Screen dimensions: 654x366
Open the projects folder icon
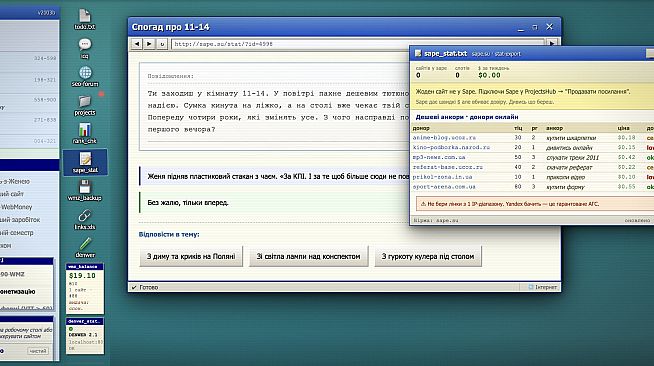coord(85,105)
